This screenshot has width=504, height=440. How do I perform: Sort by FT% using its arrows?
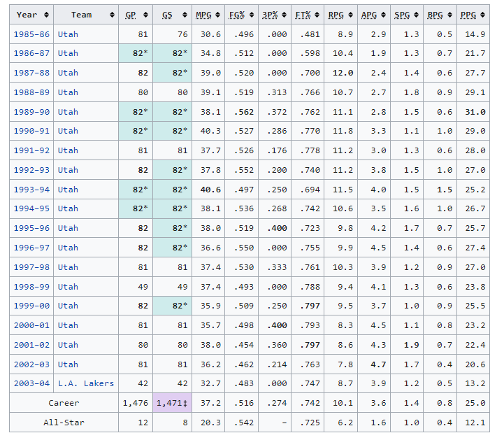click(317, 15)
